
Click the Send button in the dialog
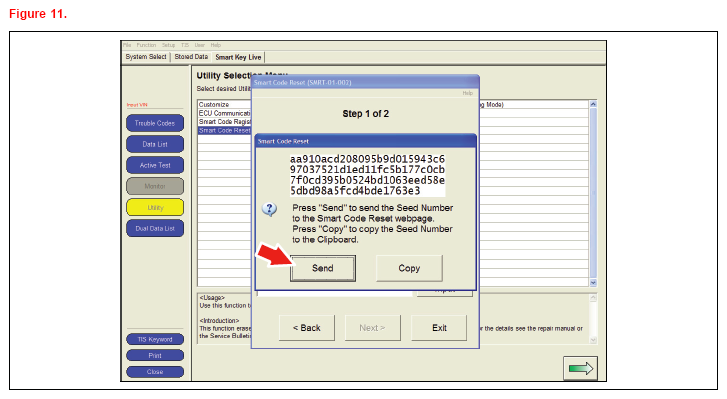tap(323, 268)
